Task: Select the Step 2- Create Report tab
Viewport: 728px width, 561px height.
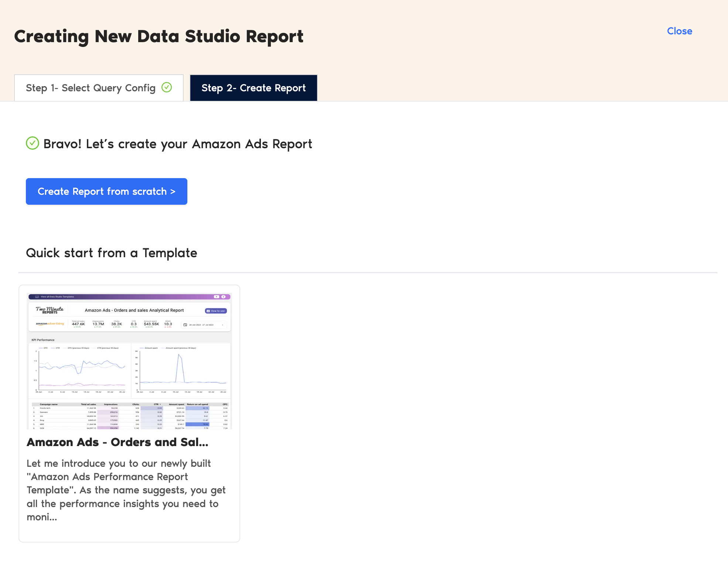Action: [x=254, y=88]
